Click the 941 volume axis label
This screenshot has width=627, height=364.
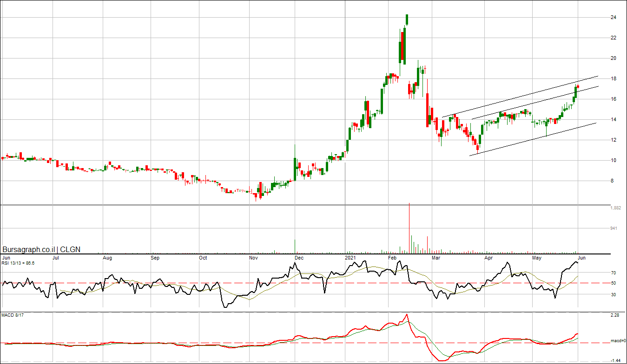[x=614, y=228]
